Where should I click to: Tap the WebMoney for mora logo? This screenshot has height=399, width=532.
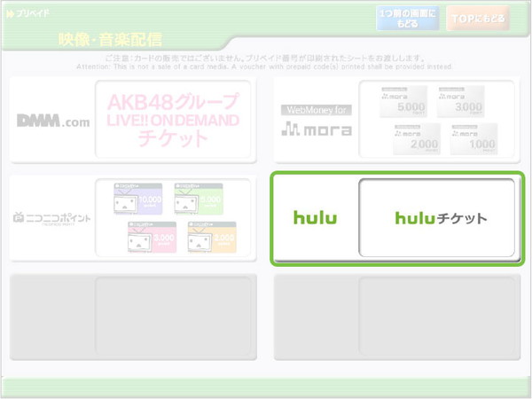[x=317, y=120]
